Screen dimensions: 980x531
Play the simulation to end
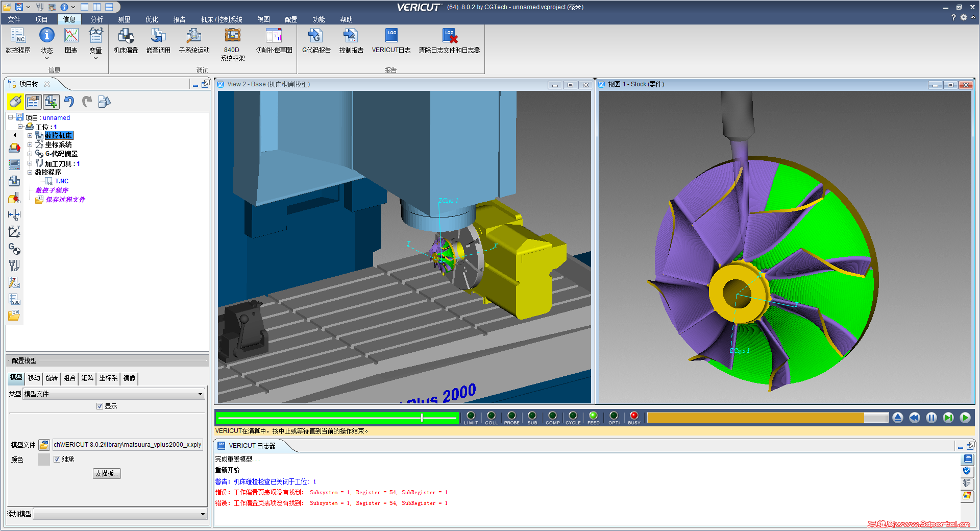965,418
